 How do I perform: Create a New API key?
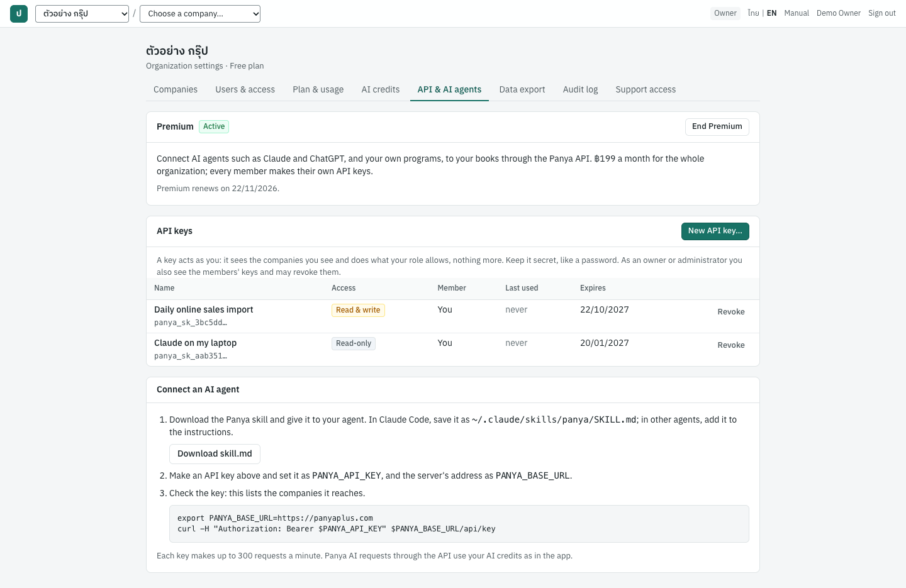[715, 231]
